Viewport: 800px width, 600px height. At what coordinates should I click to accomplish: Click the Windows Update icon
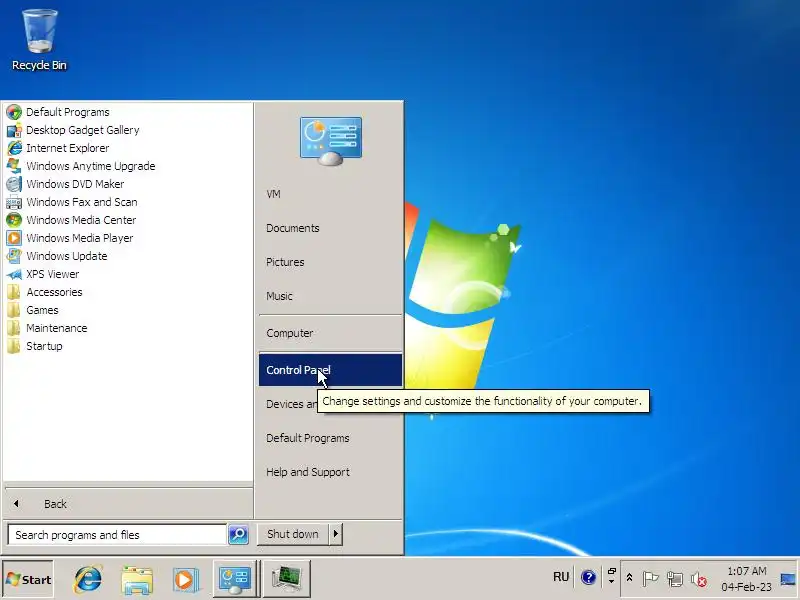coord(14,256)
